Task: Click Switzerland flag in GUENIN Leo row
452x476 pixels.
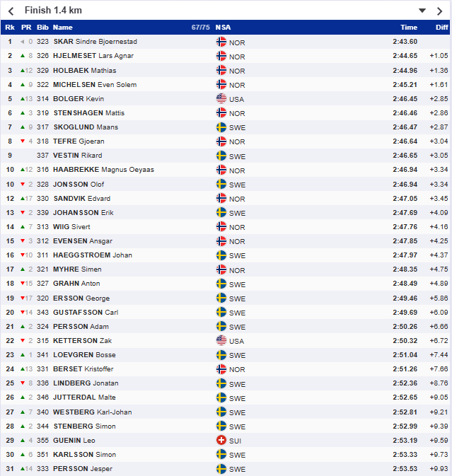Action: pos(221,440)
